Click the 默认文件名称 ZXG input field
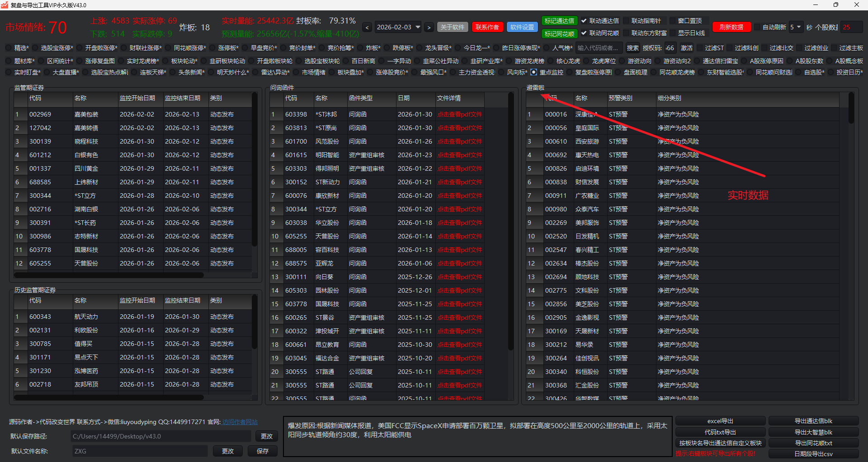This screenshot has height=462, width=868. tap(140, 451)
